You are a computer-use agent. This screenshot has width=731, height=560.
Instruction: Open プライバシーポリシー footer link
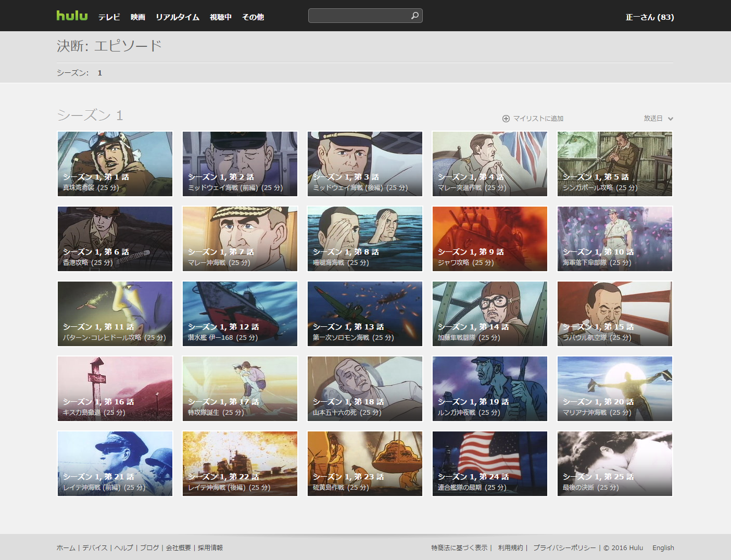pyautogui.click(x=564, y=548)
